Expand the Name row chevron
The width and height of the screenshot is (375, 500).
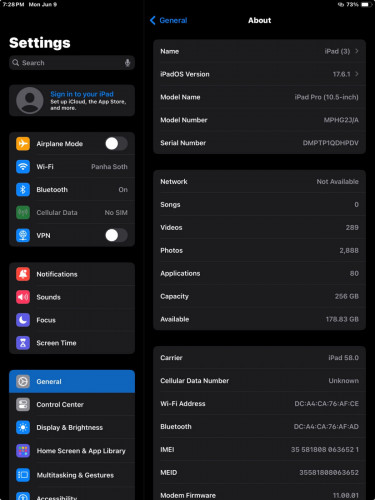click(x=357, y=51)
